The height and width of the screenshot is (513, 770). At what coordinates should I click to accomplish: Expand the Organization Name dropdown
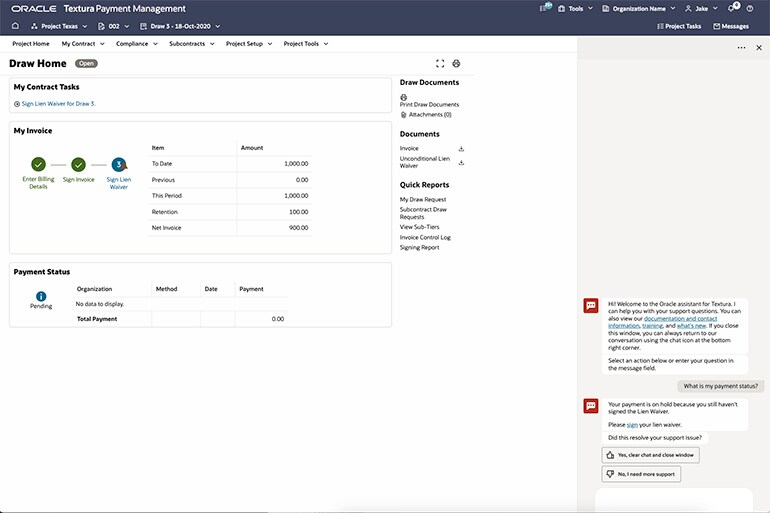(673, 8)
